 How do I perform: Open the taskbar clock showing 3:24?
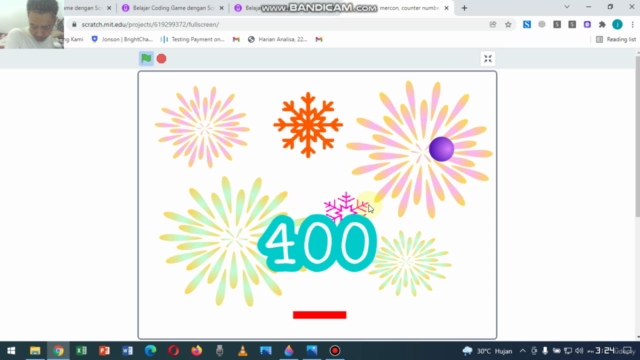[606, 351]
